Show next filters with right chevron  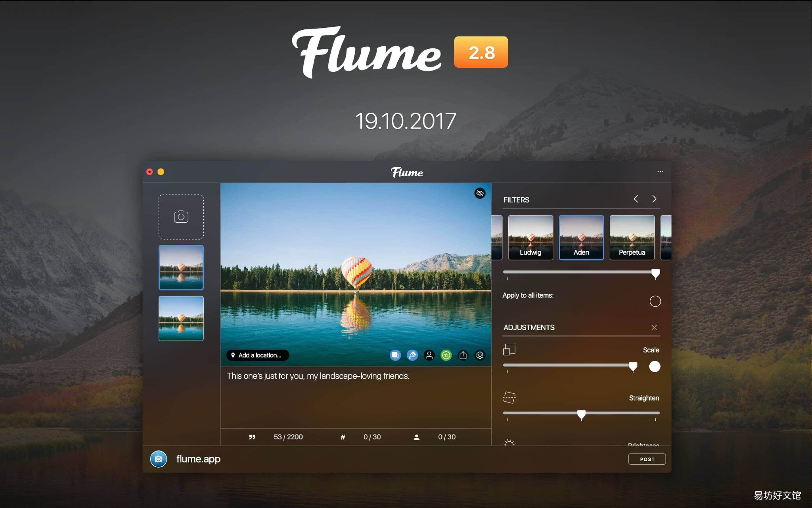click(x=654, y=199)
